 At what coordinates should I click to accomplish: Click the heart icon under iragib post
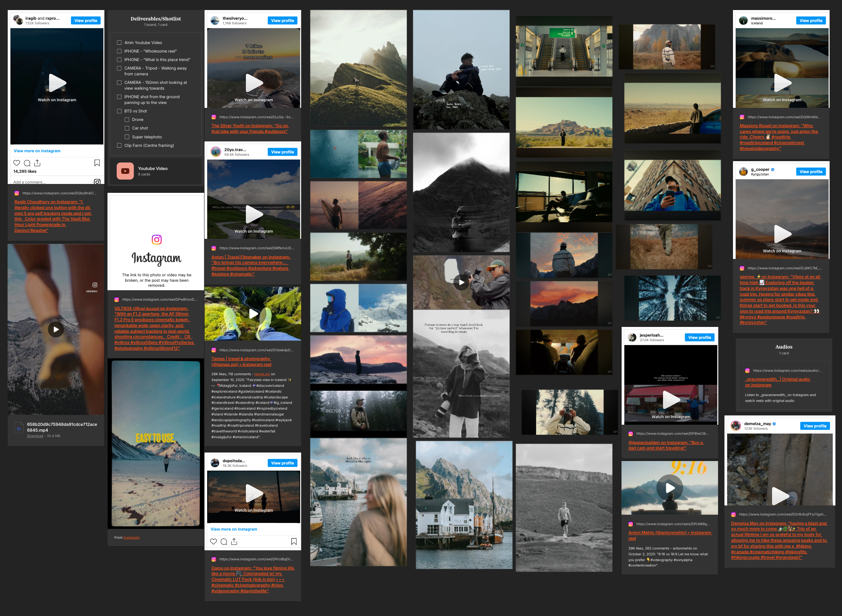coord(17,163)
